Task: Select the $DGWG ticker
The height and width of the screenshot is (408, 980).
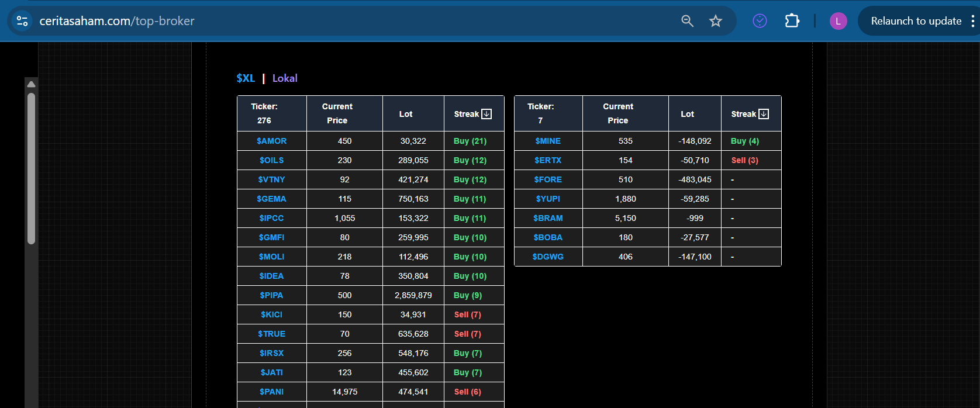Action: click(x=548, y=257)
